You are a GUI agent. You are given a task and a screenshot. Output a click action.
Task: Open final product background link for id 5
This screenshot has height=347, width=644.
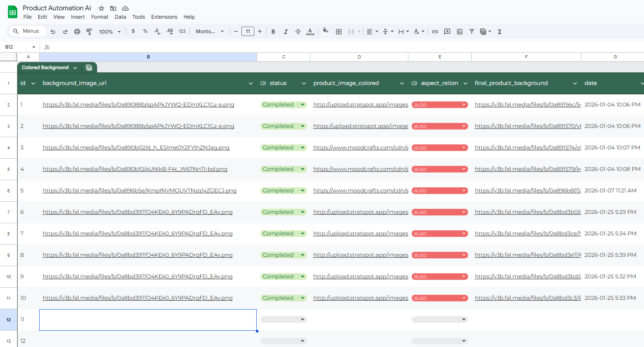point(527,191)
